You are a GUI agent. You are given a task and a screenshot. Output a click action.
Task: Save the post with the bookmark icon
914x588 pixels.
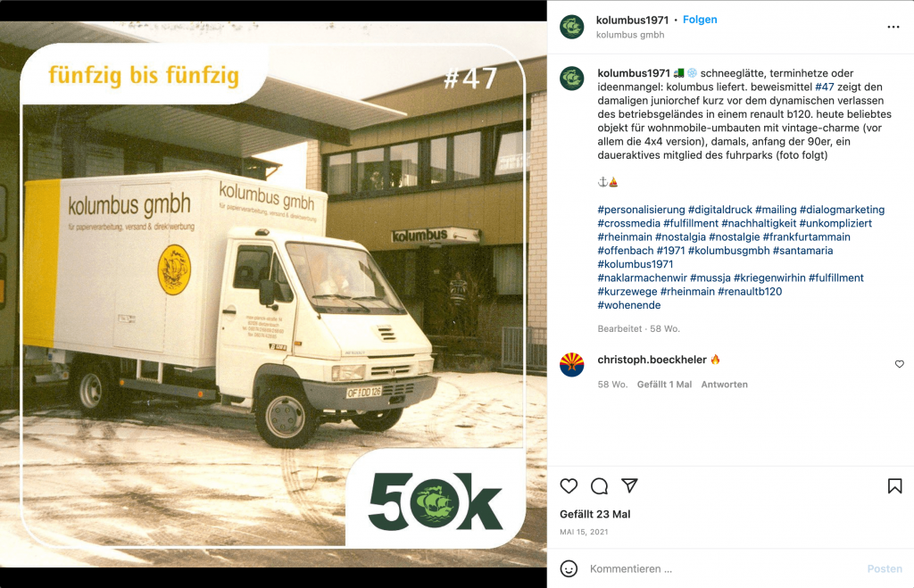point(894,485)
